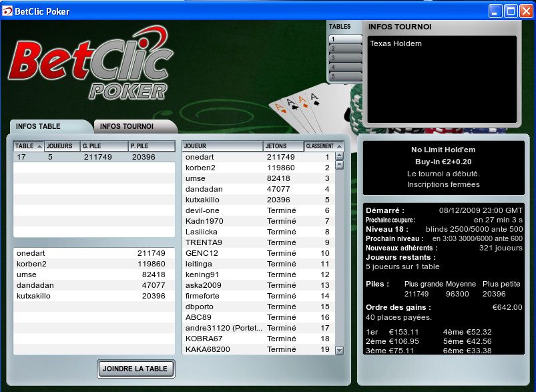Click the player list scroll up arrow
The width and height of the screenshot is (536, 392).
pyautogui.click(x=339, y=157)
